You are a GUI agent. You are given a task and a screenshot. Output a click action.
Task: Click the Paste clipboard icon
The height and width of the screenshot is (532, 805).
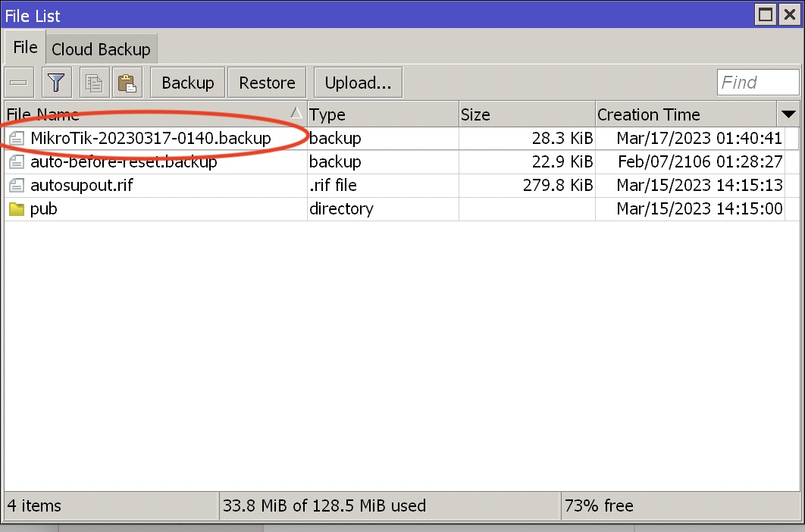[127, 82]
